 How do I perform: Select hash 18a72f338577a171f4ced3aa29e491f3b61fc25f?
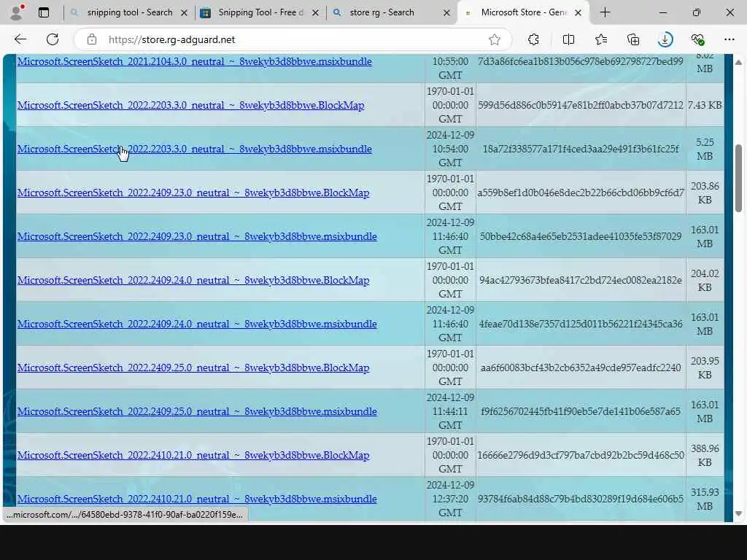pyautogui.click(x=581, y=149)
